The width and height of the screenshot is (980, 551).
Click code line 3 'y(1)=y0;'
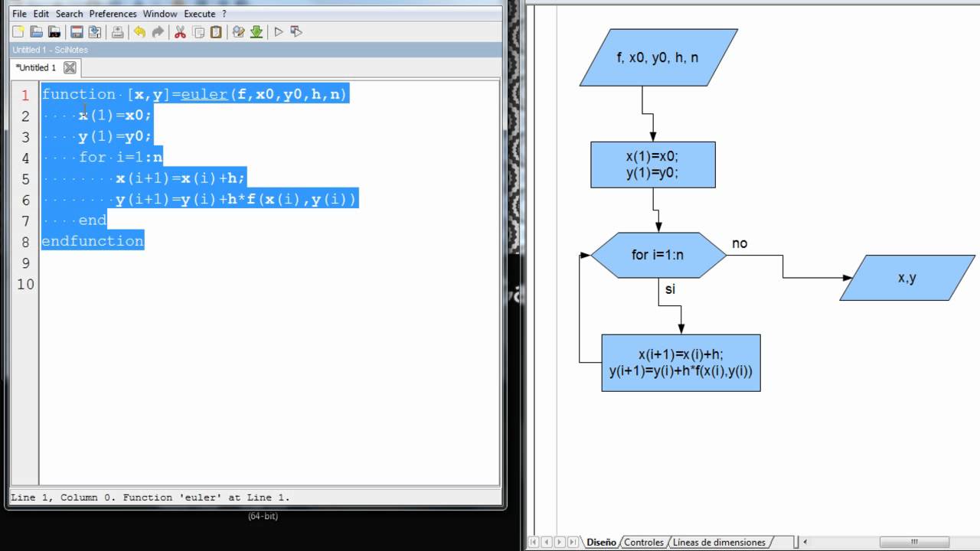pos(116,136)
